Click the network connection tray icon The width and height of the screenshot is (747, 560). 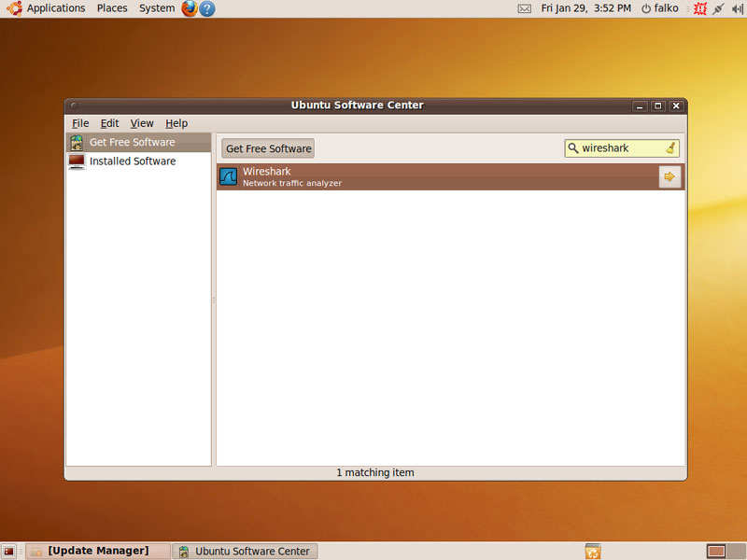click(x=718, y=8)
